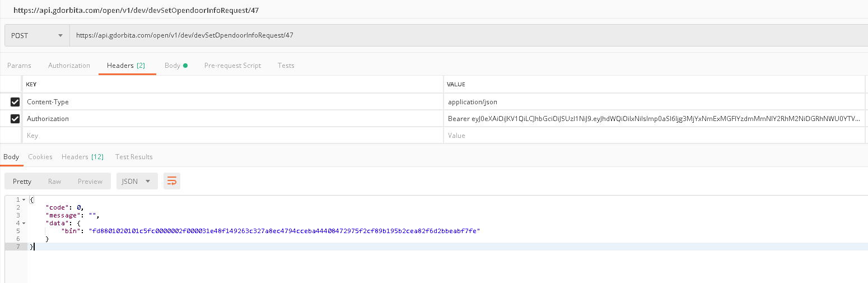Open the JSON format dropdown
The width and height of the screenshot is (868, 283).
point(136,181)
